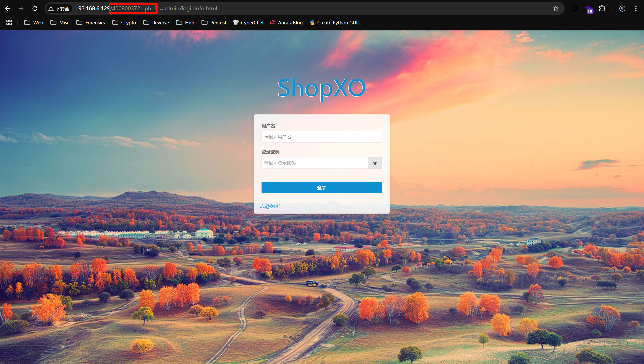Open the three-dot Chrome menu
The height and width of the screenshot is (364, 644).
coord(636,9)
